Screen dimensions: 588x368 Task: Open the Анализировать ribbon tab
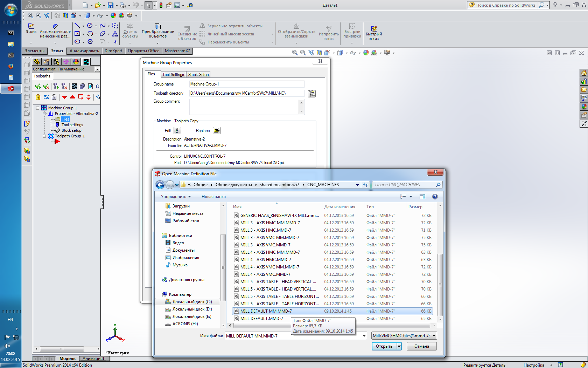84,51
